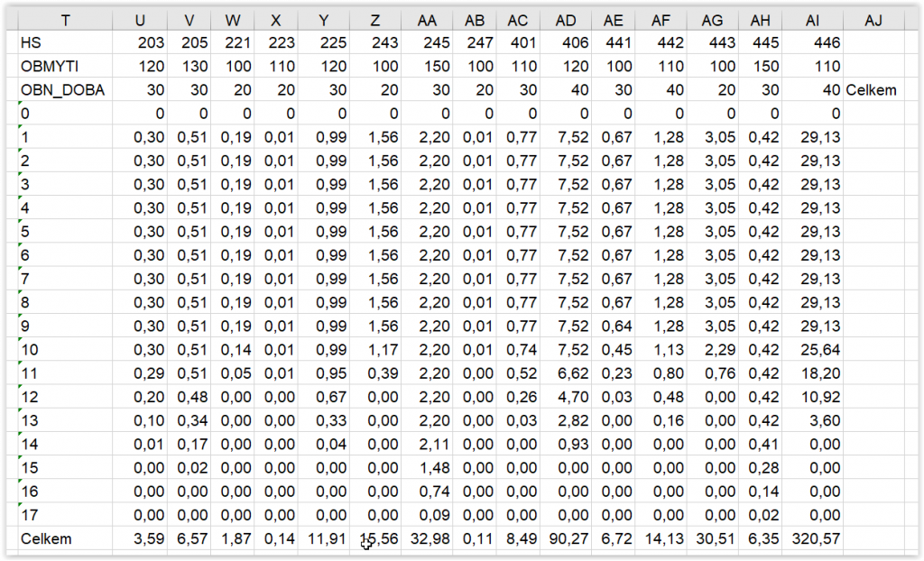Select cell with value 25,64
This screenshot has height=561, width=924.
click(x=813, y=349)
